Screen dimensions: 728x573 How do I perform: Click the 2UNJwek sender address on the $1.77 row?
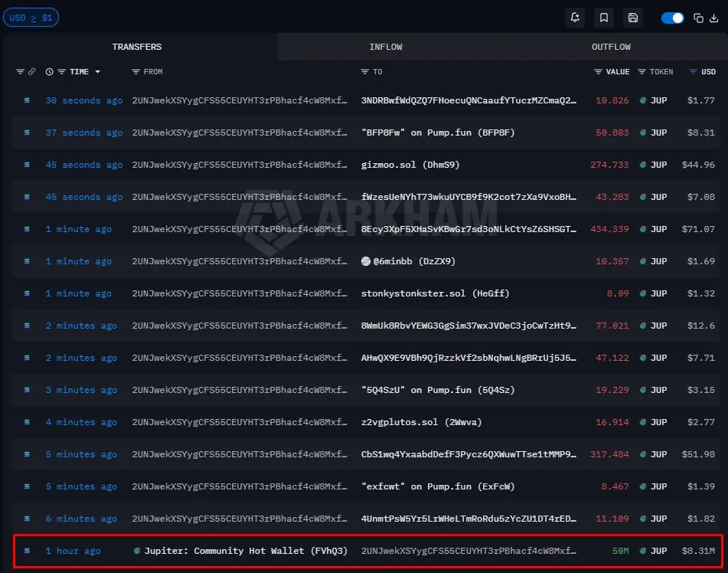[x=240, y=100]
